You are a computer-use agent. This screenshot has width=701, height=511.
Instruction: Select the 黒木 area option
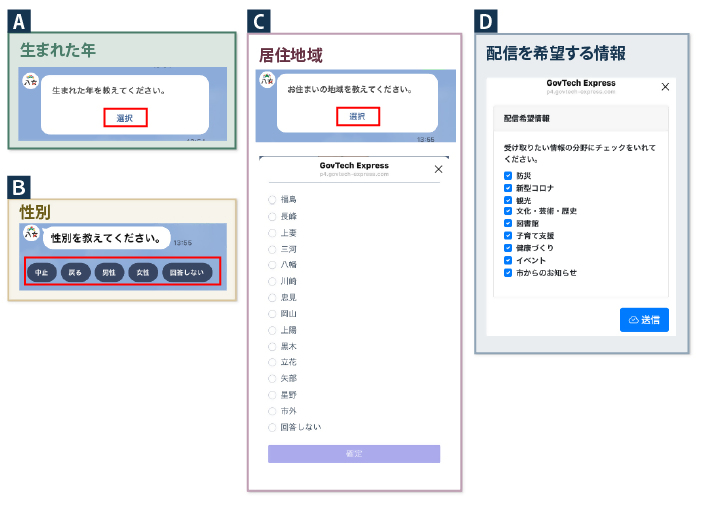tap(273, 346)
